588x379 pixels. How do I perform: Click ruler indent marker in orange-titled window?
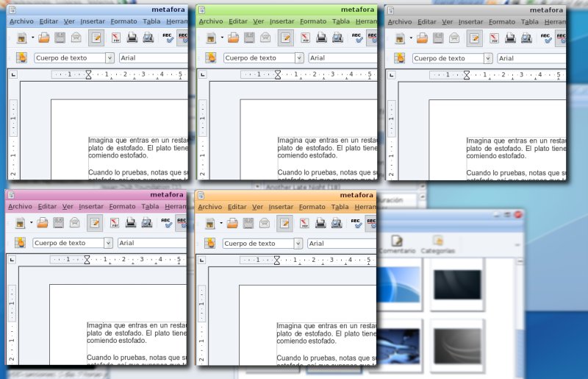tap(277, 260)
